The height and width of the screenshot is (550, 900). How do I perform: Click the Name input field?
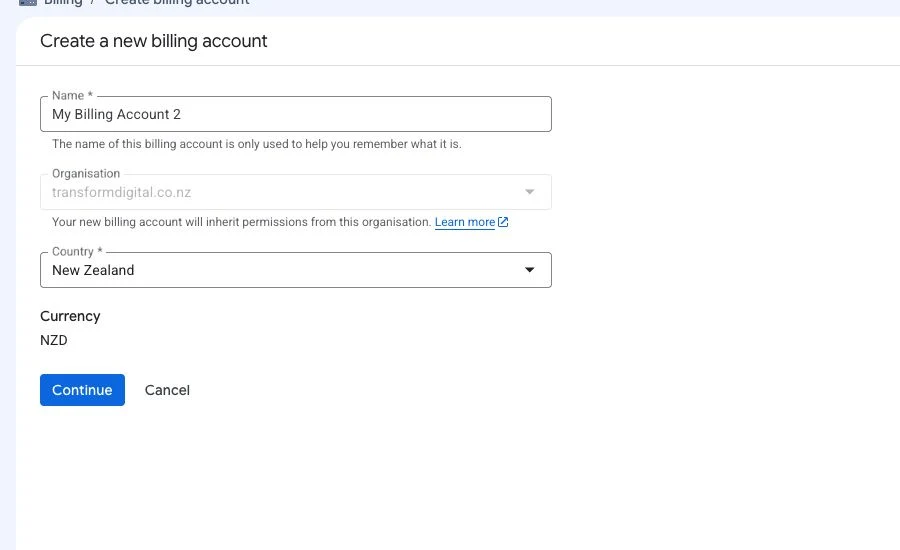[296, 114]
